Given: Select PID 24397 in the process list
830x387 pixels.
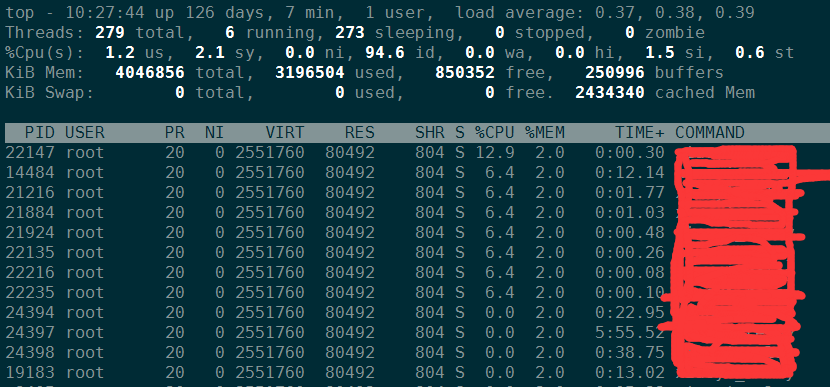Looking at the screenshot, I should (30, 332).
